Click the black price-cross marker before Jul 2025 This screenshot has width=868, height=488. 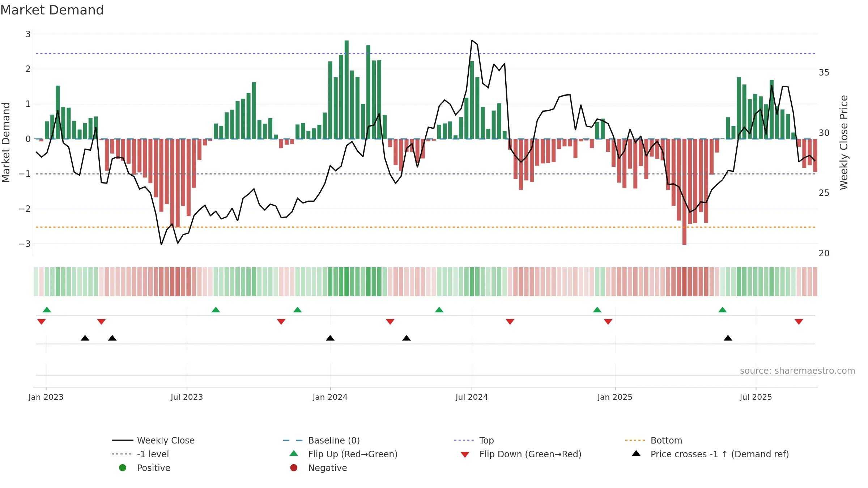pyautogui.click(x=728, y=338)
